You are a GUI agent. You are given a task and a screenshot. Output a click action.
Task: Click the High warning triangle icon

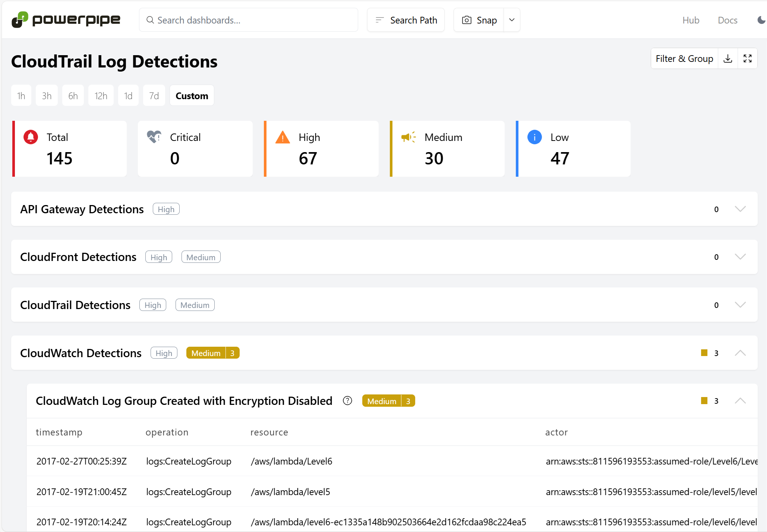(x=283, y=137)
